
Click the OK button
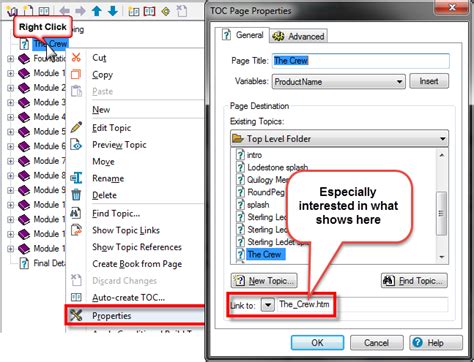(317, 343)
